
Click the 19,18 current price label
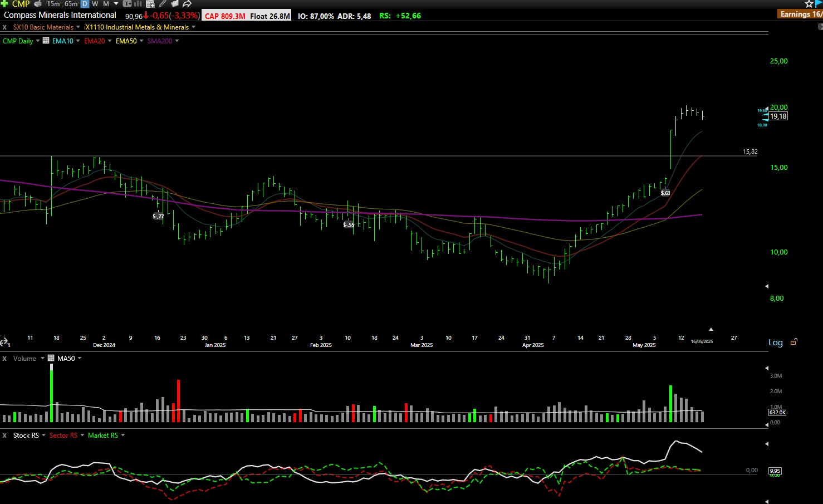[x=778, y=116]
